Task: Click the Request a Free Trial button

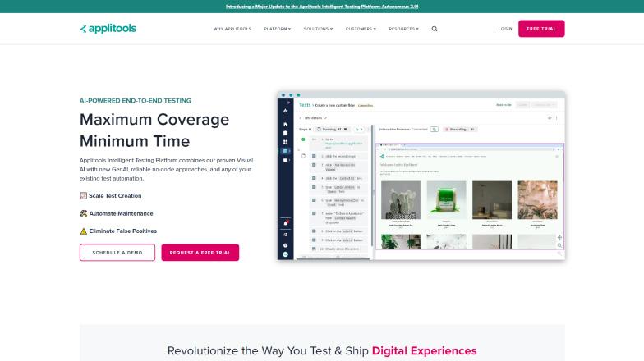Action: point(200,253)
